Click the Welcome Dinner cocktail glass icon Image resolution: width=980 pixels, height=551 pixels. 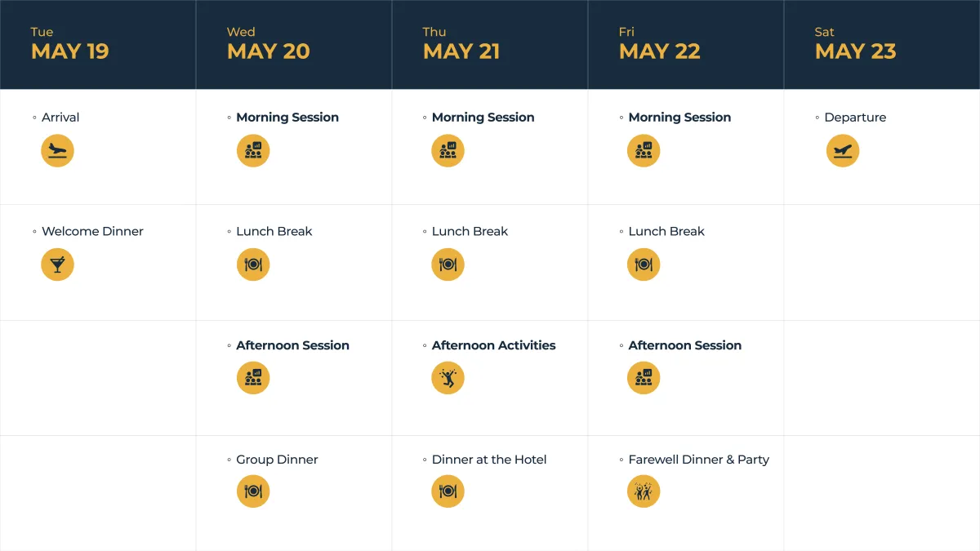(x=57, y=264)
